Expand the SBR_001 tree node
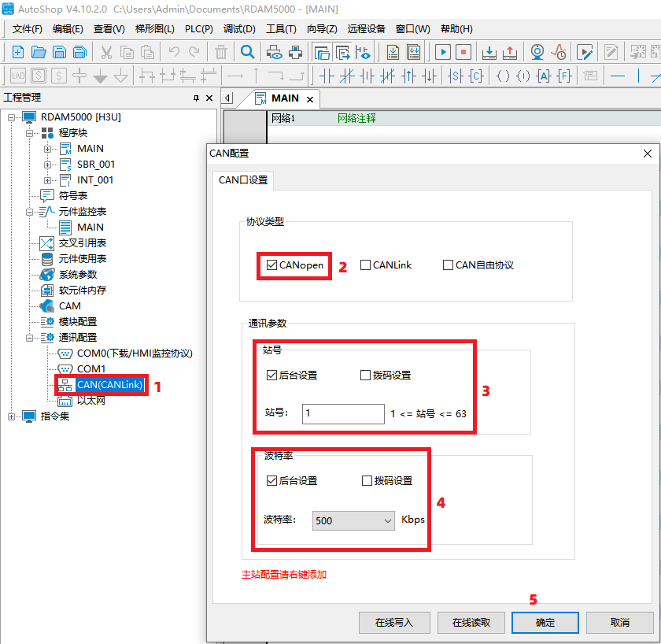The image size is (661, 644). tap(48, 165)
